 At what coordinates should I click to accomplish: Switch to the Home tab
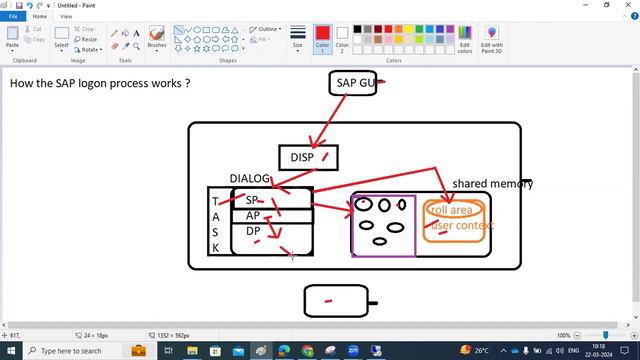(x=40, y=16)
